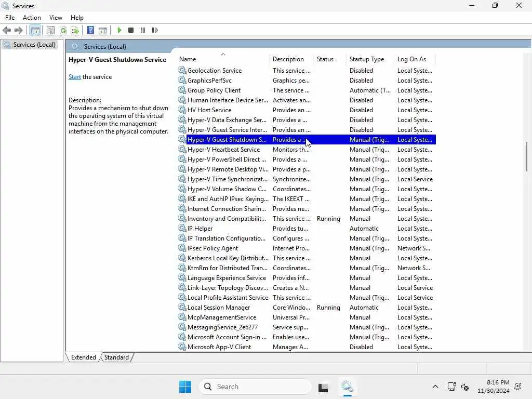The height and width of the screenshot is (399, 532).
Task: Click gear icon of Local Session Manager
Action: click(x=182, y=307)
